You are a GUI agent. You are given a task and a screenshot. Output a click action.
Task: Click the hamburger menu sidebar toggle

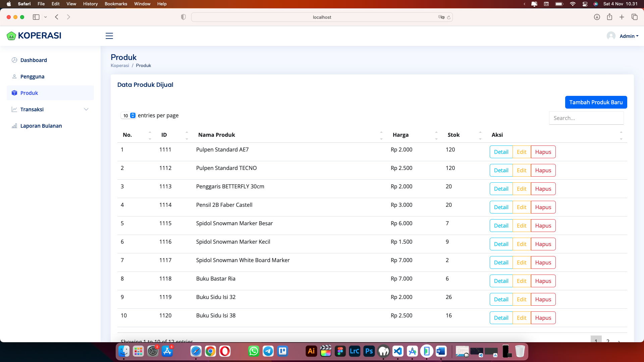click(x=109, y=36)
